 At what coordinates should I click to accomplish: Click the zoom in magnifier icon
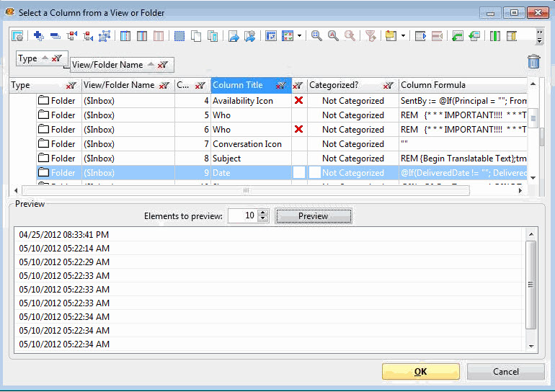pyautogui.click(x=316, y=35)
